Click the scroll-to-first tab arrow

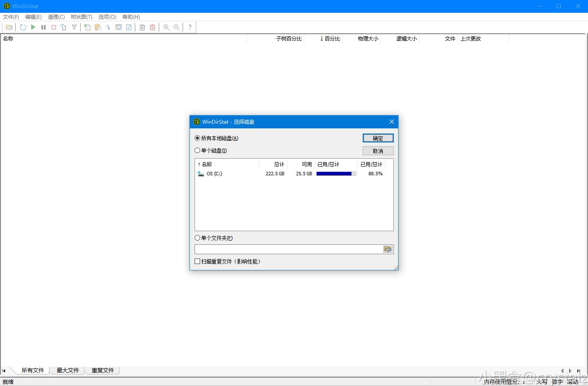pyautogui.click(x=4, y=371)
